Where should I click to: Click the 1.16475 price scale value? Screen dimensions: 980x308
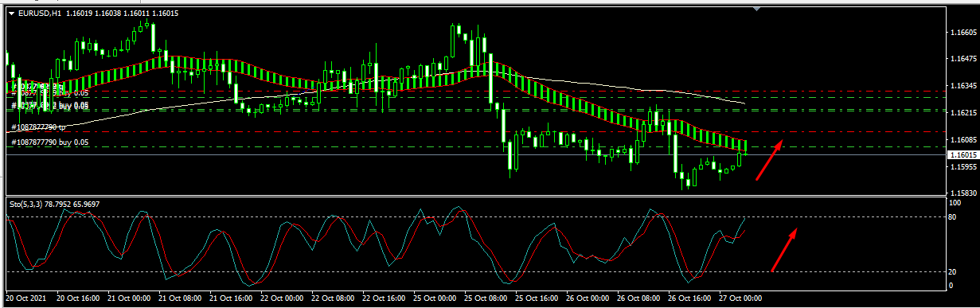coord(963,60)
